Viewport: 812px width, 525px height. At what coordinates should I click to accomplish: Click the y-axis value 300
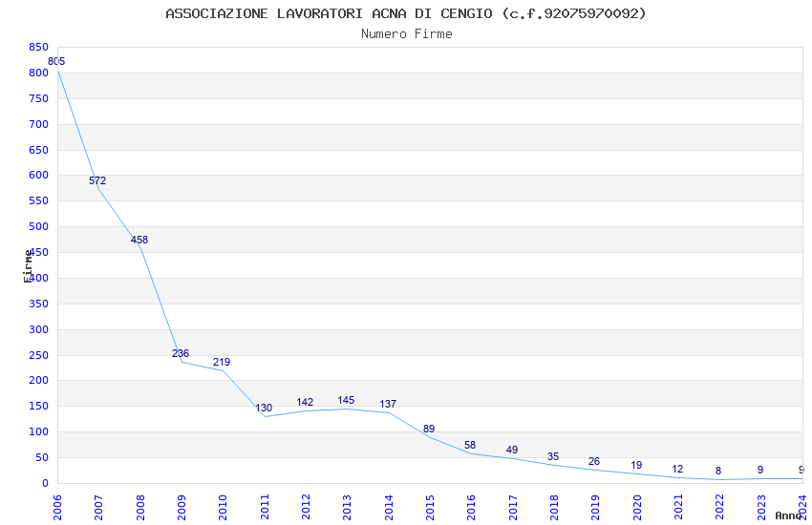tap(39, 330)
